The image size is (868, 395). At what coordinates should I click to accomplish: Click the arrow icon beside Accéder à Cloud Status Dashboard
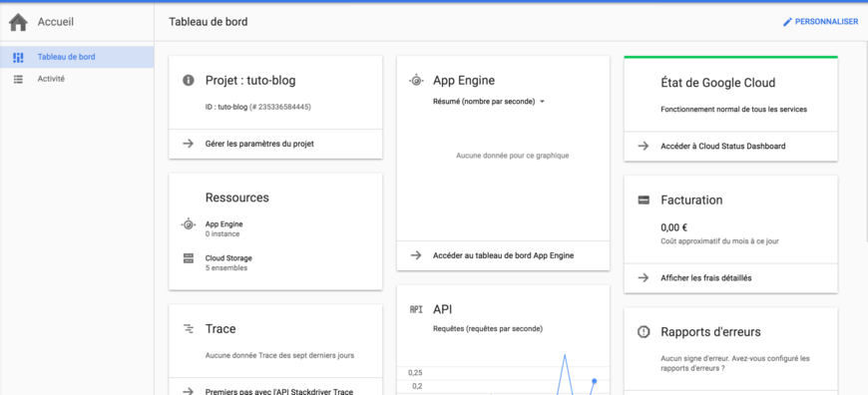[x=644, y=147]
